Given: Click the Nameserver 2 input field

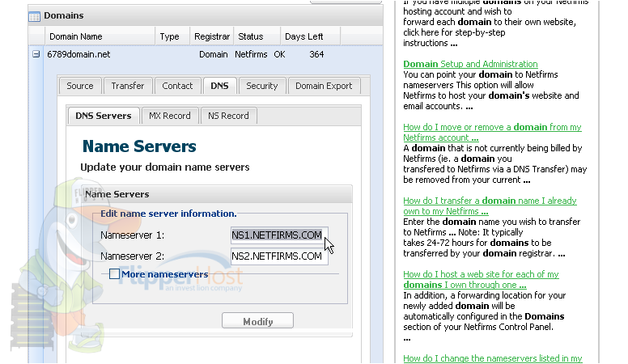Looking at the screenshot, I should 279,256.
